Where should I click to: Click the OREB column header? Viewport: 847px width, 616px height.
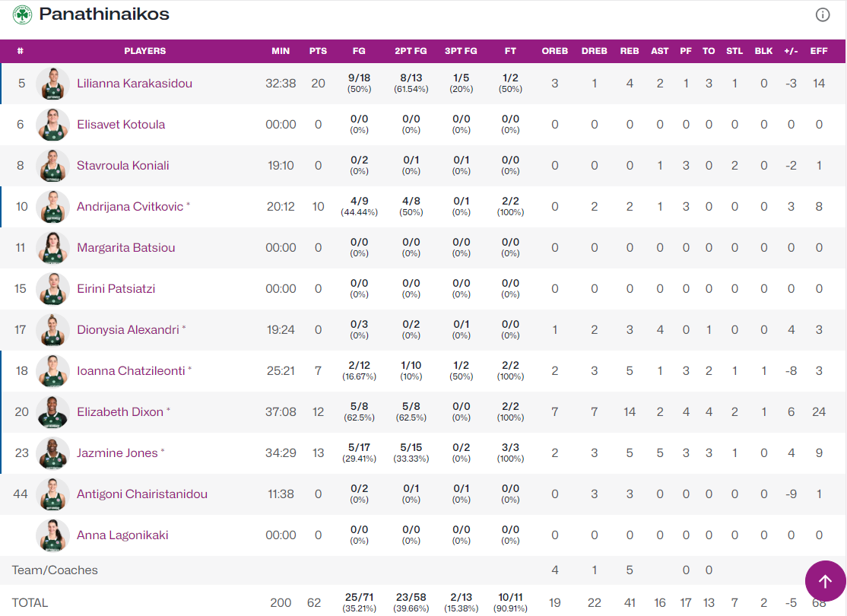pos(555,51)
